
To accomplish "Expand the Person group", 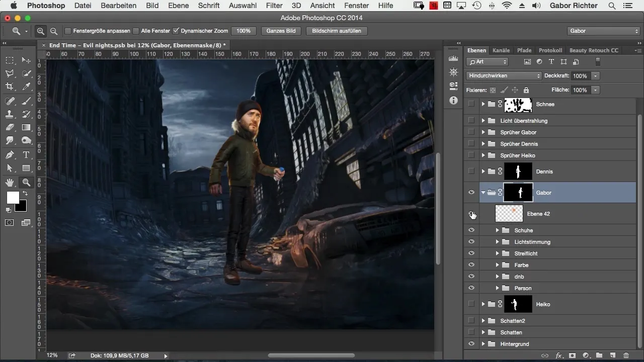I will pos(497,288).
